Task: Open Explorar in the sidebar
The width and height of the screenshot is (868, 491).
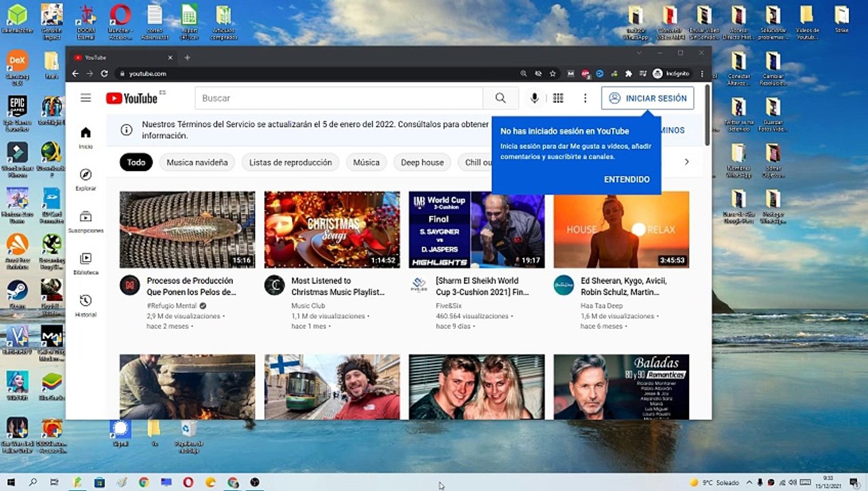Action: point(85,179)
